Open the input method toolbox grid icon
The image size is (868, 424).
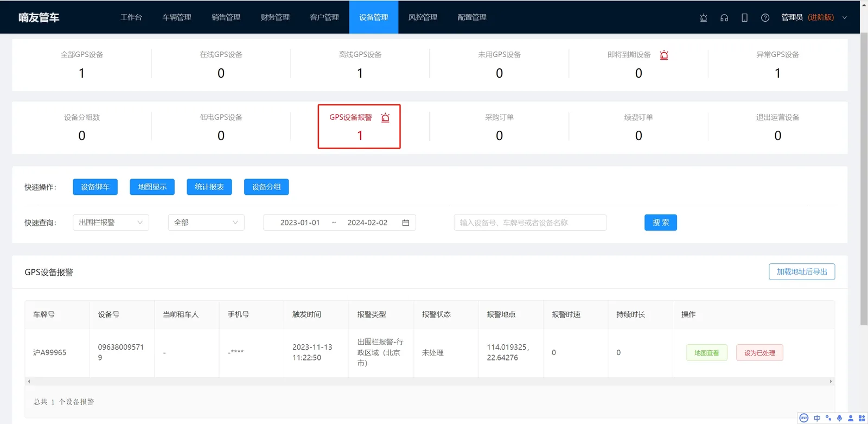click(x=861, y=418)
